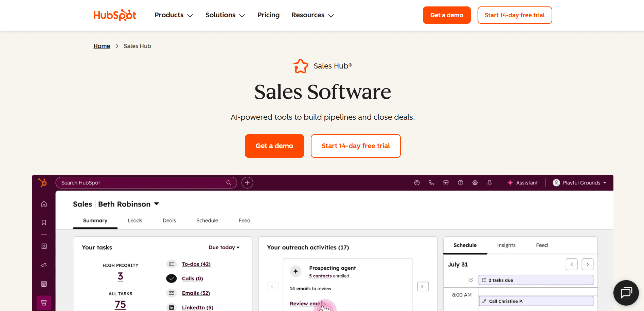Click the high priority count 3
644x311 pixels.
[121, 277]
